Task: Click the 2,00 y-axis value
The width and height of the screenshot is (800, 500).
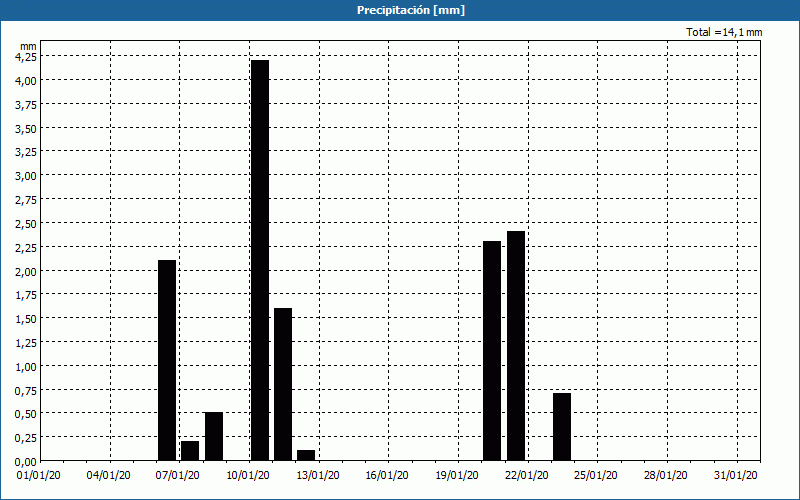Action: click(26, 271)
